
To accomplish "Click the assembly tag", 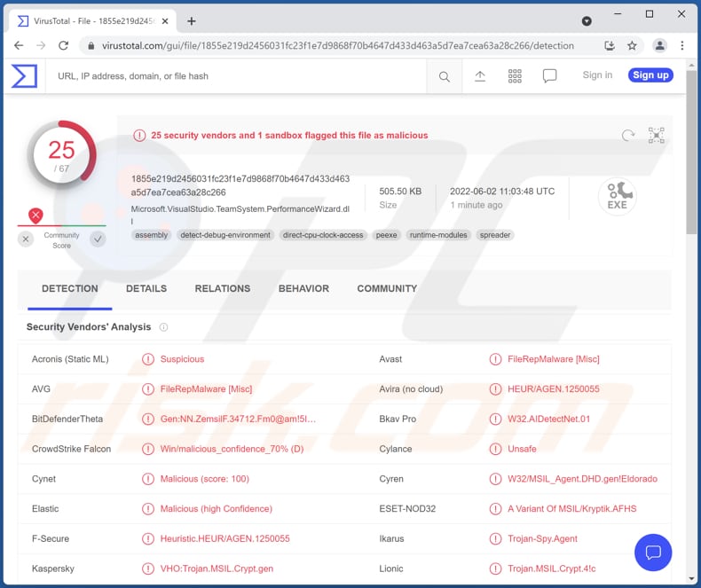I will [151, 235].
